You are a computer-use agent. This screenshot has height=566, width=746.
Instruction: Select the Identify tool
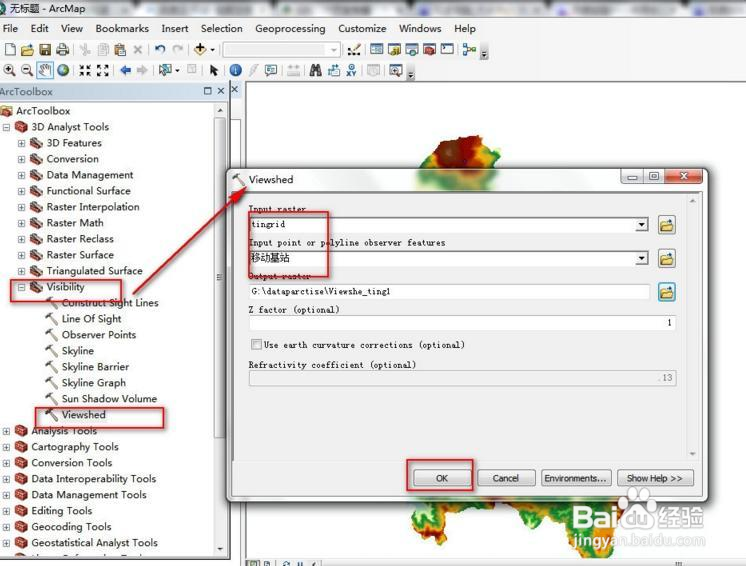pos(235,70)
